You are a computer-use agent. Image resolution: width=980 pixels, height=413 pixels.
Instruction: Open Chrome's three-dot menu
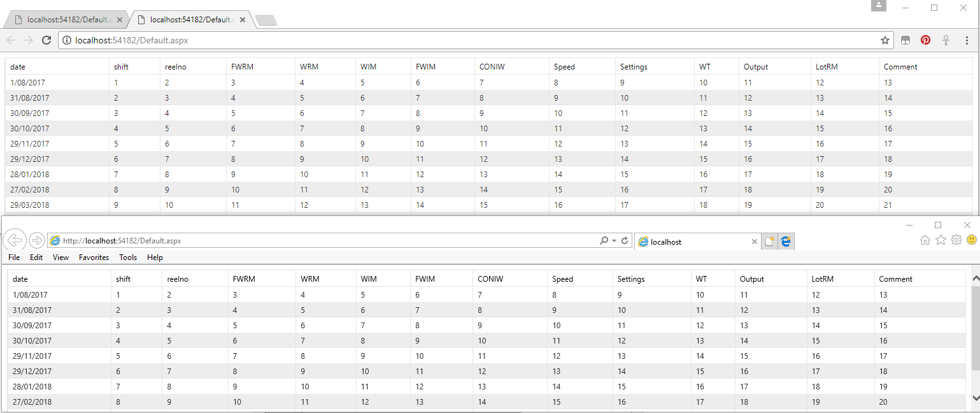point(967,40)
